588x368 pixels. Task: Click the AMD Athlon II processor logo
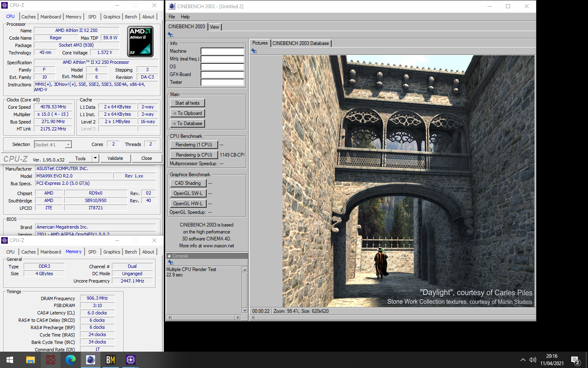coord(140,41)
